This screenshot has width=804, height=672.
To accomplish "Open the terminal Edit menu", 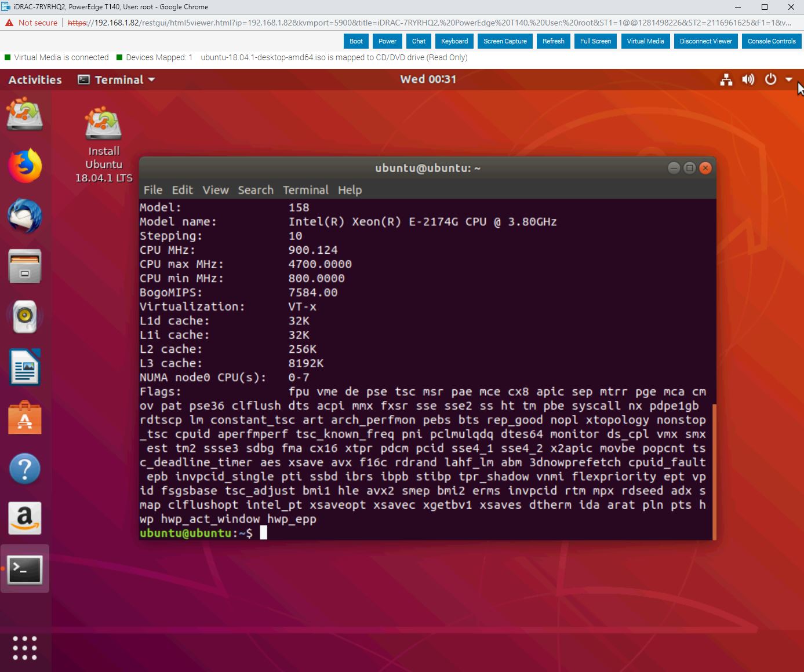I will tap(182, 190).
